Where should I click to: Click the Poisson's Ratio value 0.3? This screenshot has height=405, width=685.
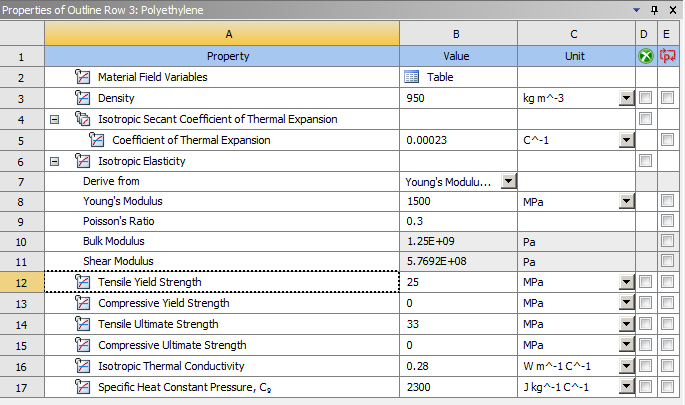(415, 221)
